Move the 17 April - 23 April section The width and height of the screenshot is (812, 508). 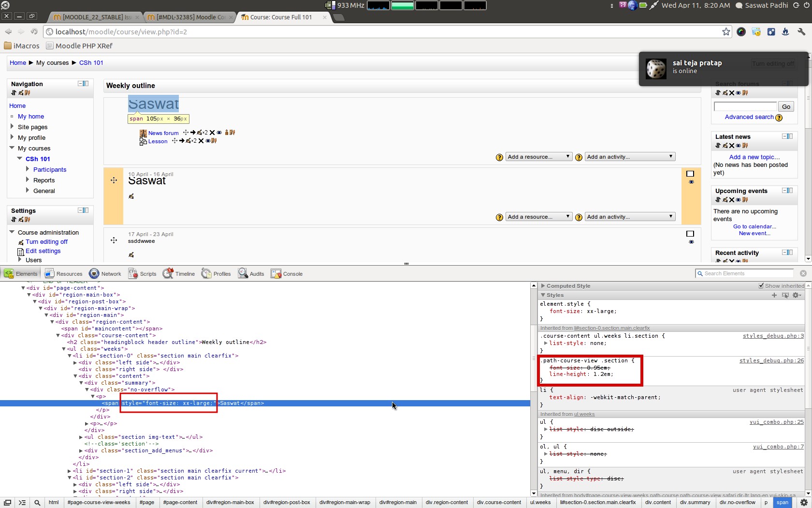tap(114, 240)
